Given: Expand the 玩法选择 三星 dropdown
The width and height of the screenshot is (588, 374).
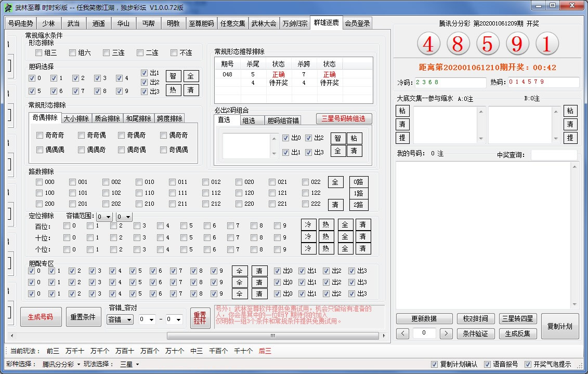Looking at the screenshot, I should (130, 364).
